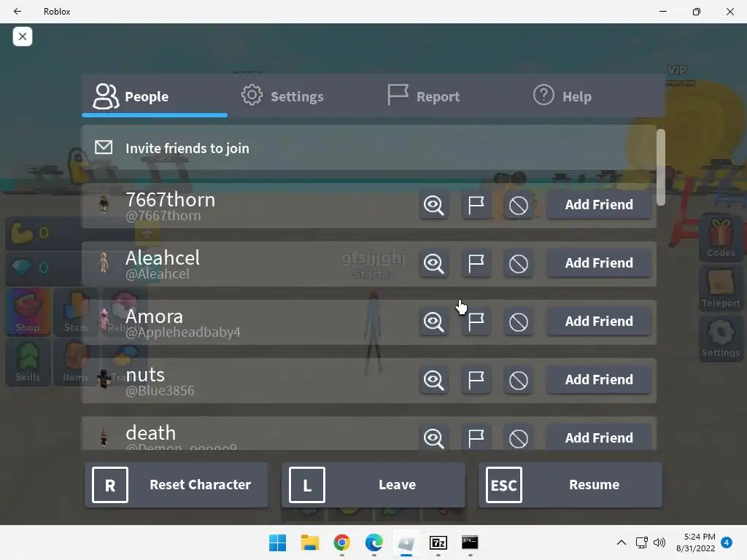Close the Roblox menu with the X button
The image size is (747, 560).
point(23,36)
